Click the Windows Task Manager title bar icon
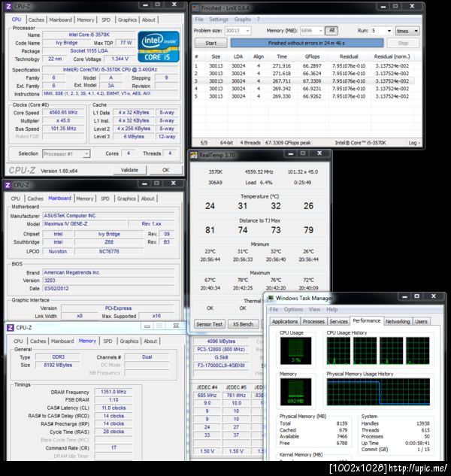 tap(270, 298)
